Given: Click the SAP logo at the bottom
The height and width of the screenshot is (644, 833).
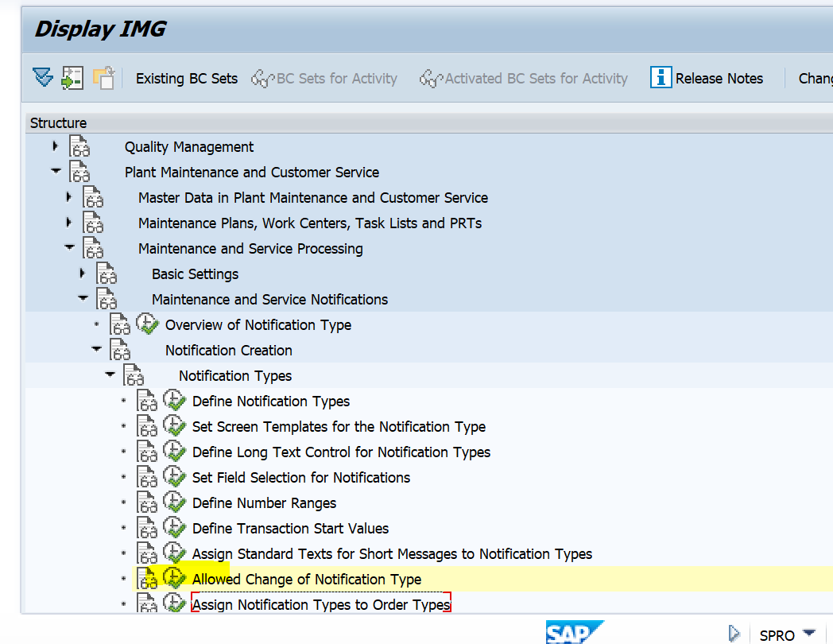Looking at the screenshot, I should [x=574, y=632].
